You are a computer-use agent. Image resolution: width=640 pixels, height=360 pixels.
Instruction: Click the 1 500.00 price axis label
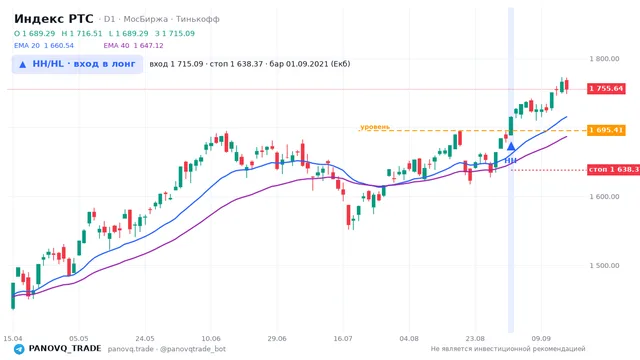(604, 266)
